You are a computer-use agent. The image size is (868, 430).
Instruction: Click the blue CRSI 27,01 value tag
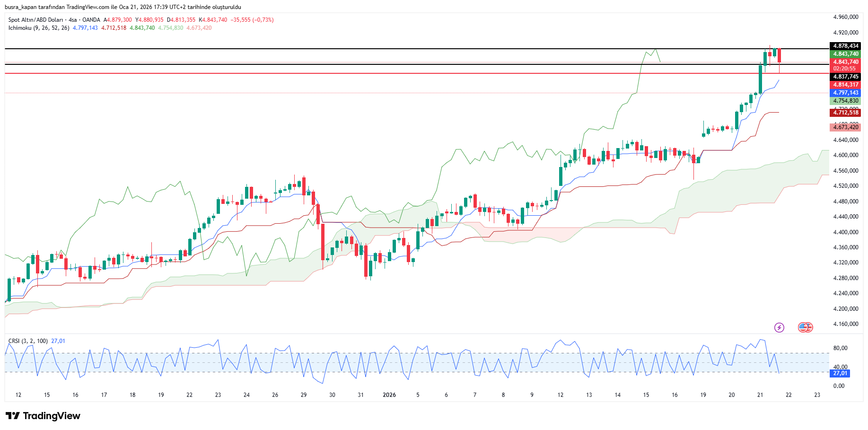point(840,373)
